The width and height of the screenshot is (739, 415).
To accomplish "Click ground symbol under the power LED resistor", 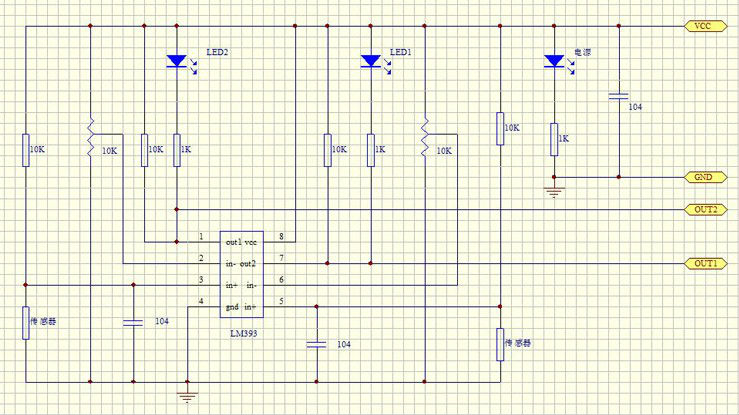I will pyautogui.click(x=553, y=190).
